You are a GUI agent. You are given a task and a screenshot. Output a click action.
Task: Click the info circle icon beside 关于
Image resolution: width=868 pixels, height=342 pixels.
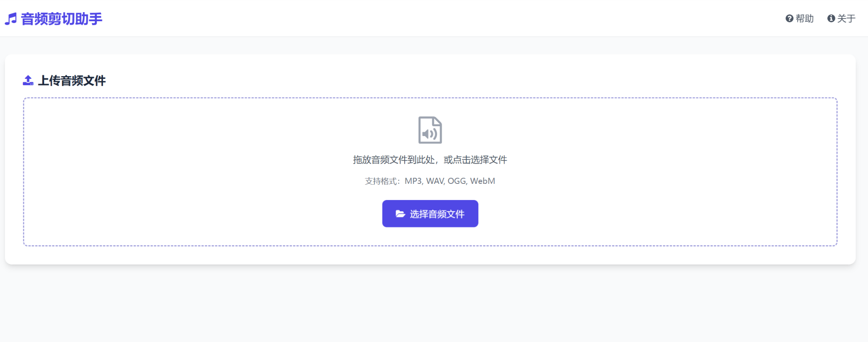pos(831,18)
